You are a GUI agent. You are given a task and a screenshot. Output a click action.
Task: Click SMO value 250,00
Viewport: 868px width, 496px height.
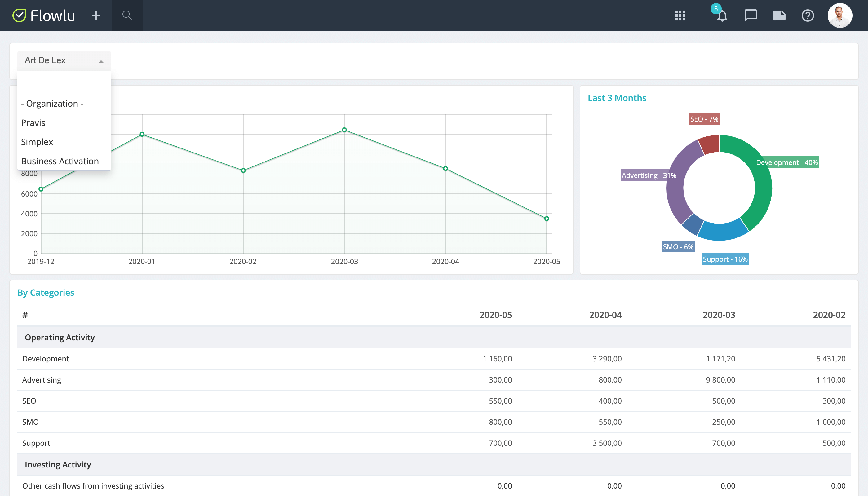(724, 422)
